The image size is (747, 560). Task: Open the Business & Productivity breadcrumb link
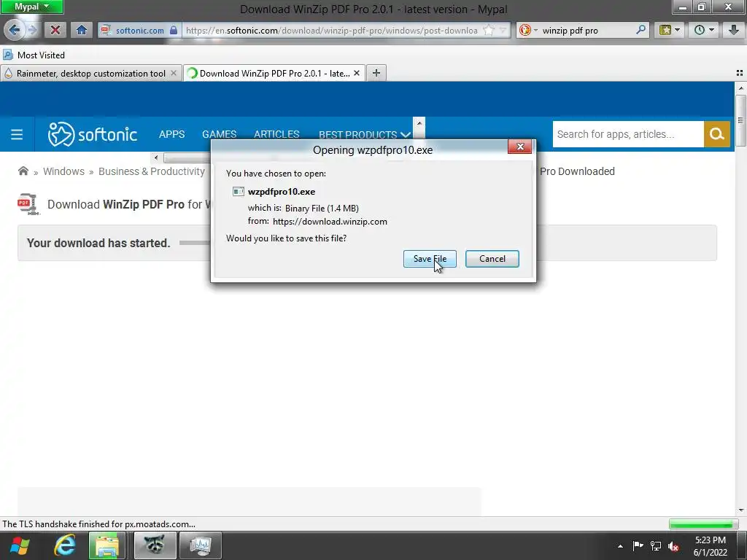(x=152, y=171)
